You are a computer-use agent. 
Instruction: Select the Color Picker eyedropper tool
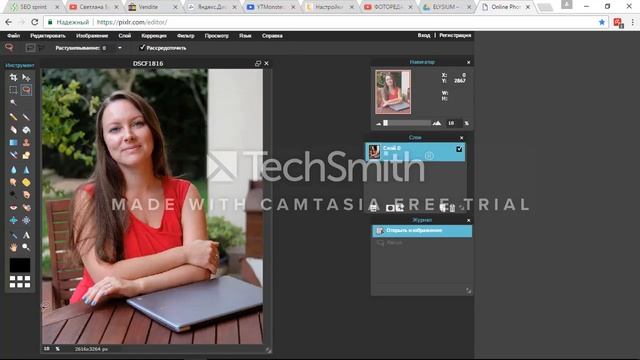point(13,235)
